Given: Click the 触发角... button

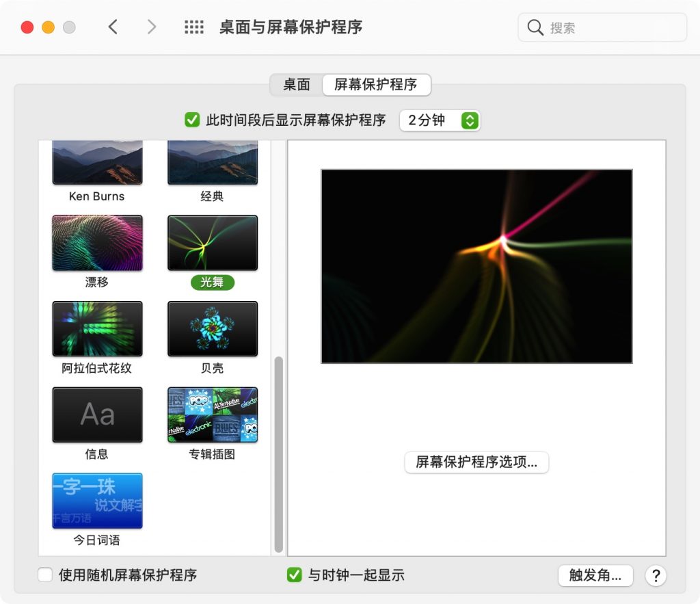Looking at the screenshot, I should [595, 575].
